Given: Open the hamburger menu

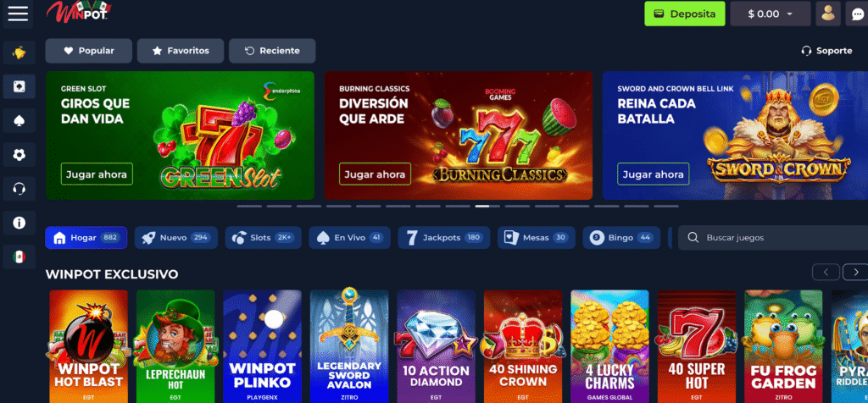Looking at the screenshot, I should pyautogui.click(x=18, y=14).
